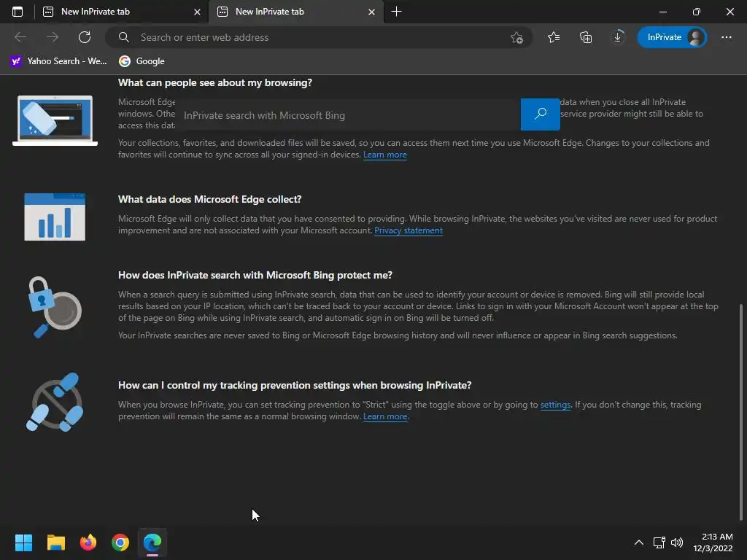
Task: Open the Yahoo Search bookmark
Action: (x=58, y=61)
